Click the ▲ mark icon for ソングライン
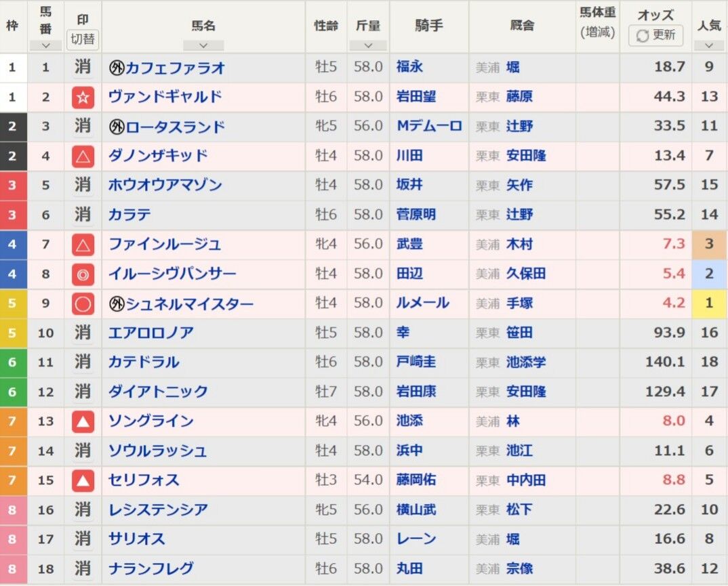Screen dimensions: 728x586 [x=82, y=421]
